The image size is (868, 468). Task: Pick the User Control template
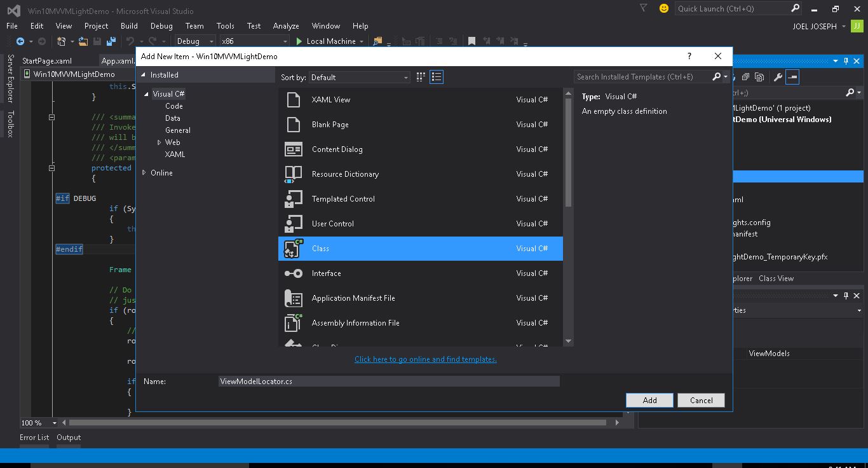tap(420, 224)
